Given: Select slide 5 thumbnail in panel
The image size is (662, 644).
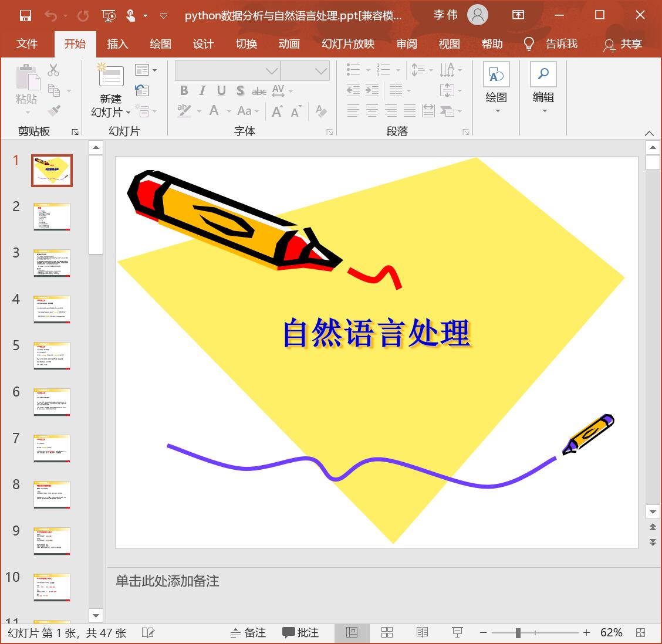Looking at the screenshot, I should (x=52, y=355).
